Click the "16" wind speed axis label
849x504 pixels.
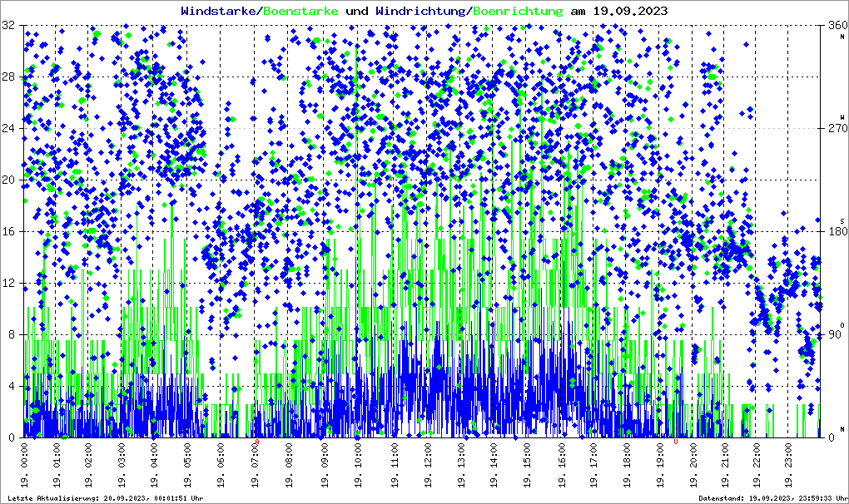8,231
